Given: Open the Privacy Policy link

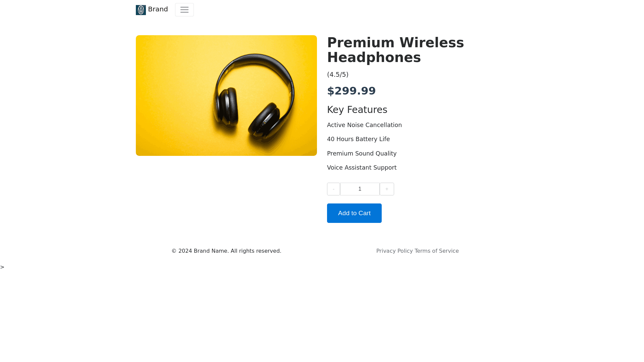Looking at the screenshot, I should point(394,251).
